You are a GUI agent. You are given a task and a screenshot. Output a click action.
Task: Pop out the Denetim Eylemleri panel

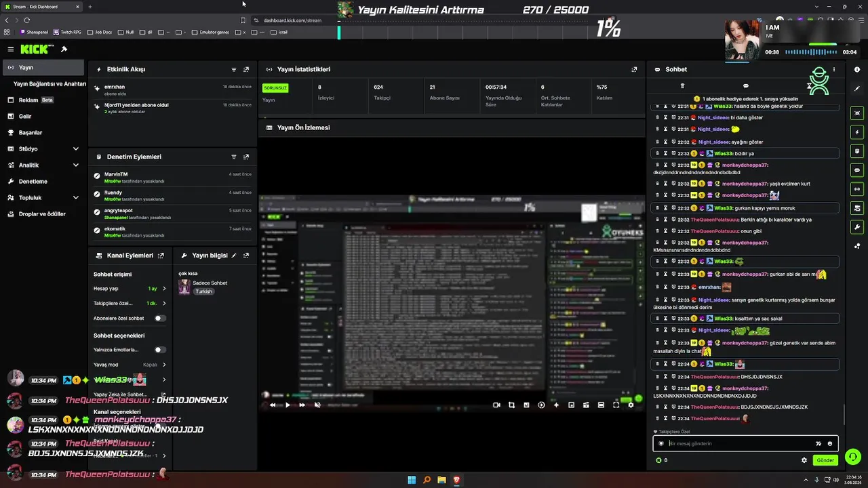pyautogui.click(x=246, y=157)
